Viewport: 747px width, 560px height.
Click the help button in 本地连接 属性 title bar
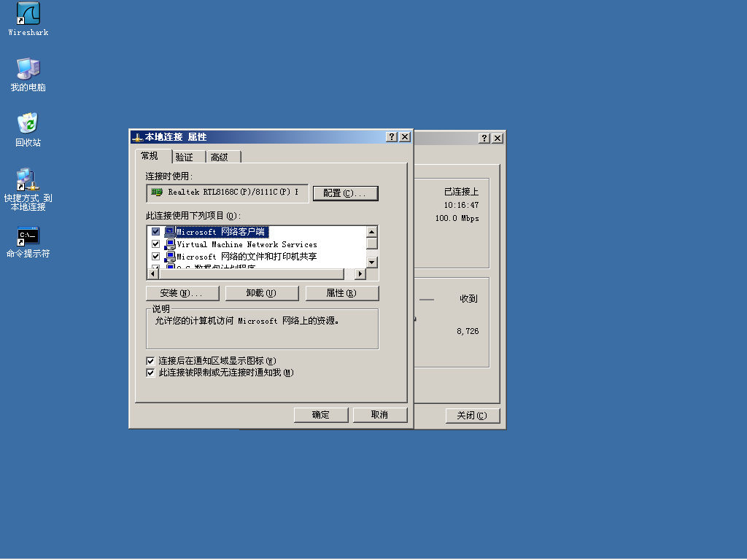click(x=392, y=137)
